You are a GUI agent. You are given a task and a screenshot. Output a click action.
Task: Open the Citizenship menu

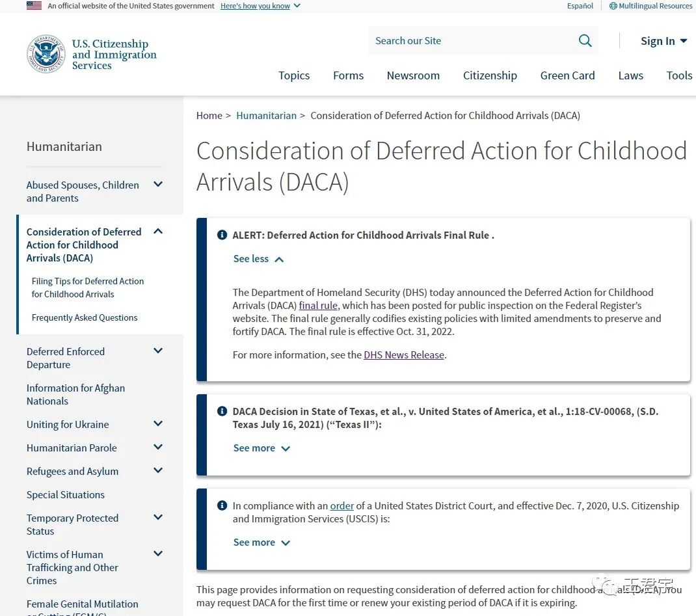tap(490, 75)
